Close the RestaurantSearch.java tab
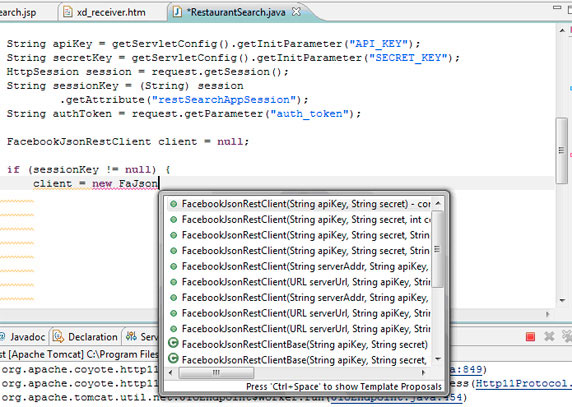Image resolution: width=572 pixels, height=407 pixels. [297, 12]
